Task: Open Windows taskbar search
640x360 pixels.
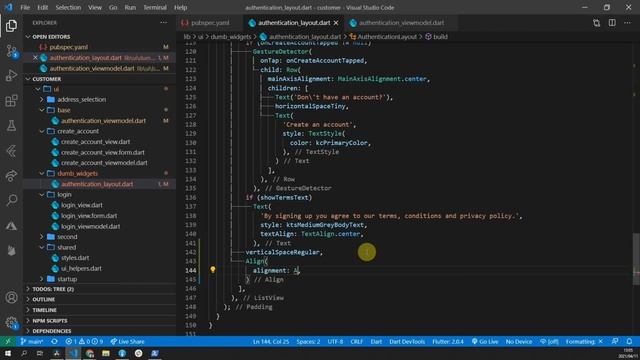Action: tap(24, 353)
